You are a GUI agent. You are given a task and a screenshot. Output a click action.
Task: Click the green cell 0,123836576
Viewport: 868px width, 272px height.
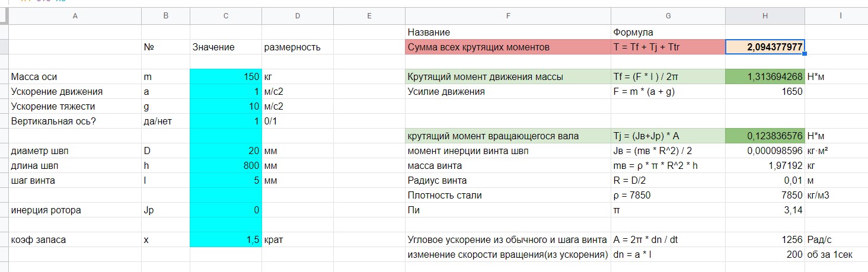coord(765,136)
